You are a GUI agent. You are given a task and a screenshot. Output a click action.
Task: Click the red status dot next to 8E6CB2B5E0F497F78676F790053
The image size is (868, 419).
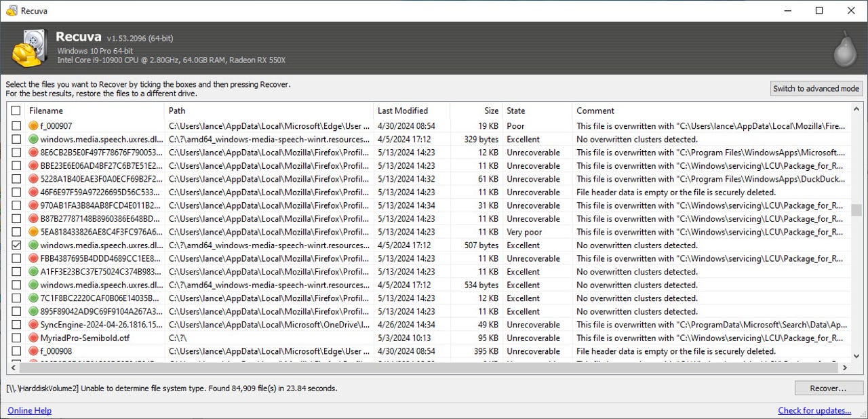pyautogui.click(x=34, y=153)
